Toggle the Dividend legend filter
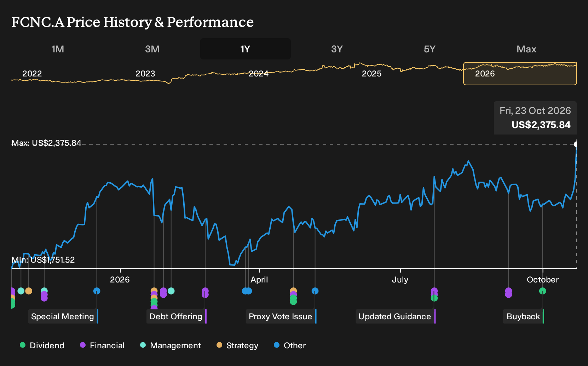The width and height of the screenshot is (588, 366). point(42,345)
